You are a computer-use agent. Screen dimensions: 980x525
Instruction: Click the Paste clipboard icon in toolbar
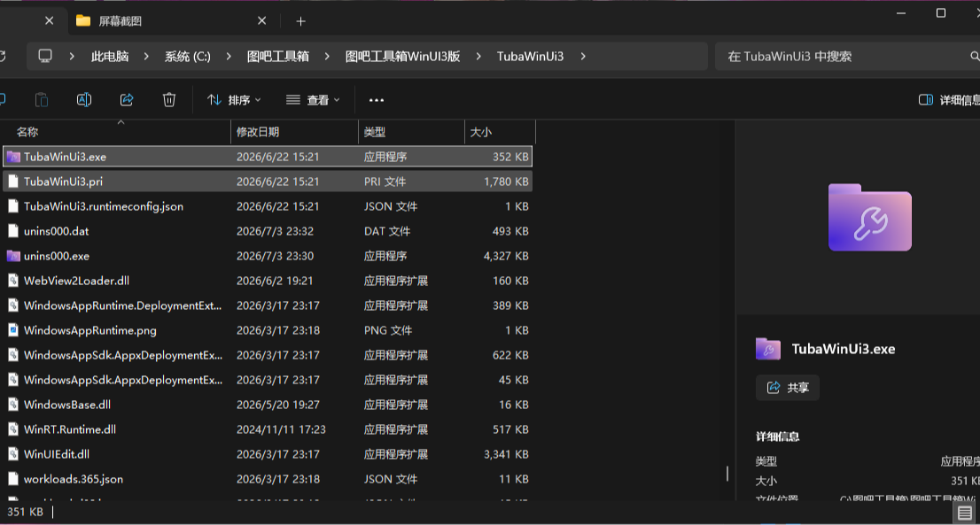(x=42, y=100)
